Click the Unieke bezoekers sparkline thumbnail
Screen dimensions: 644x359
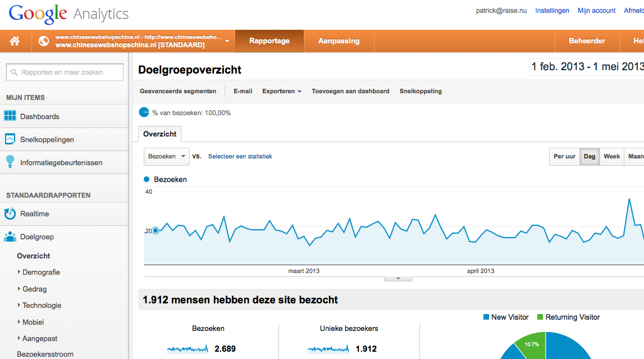328,349
